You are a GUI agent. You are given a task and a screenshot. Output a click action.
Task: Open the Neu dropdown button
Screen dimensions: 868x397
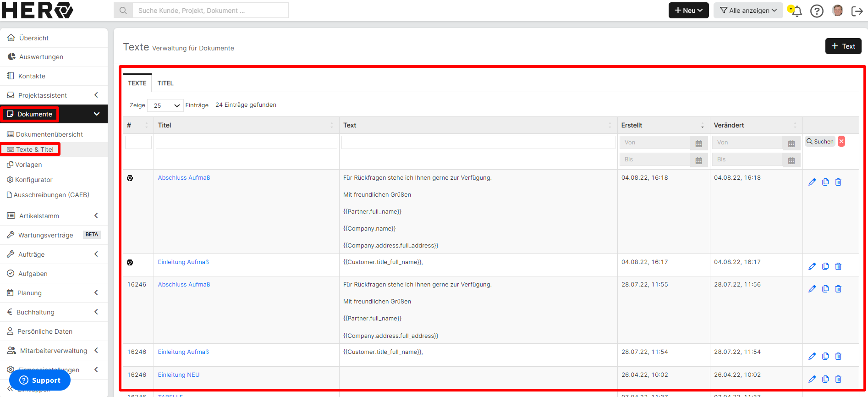coord(688,10)
